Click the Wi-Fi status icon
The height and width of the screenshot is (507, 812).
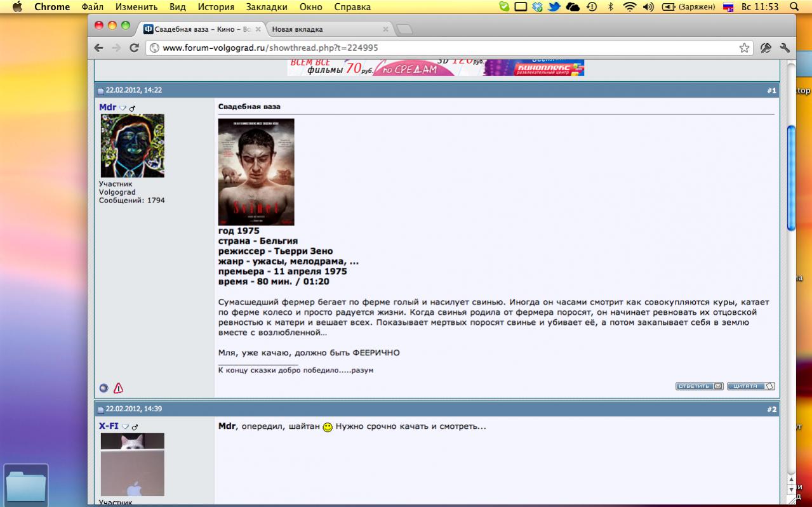point(629,7)
